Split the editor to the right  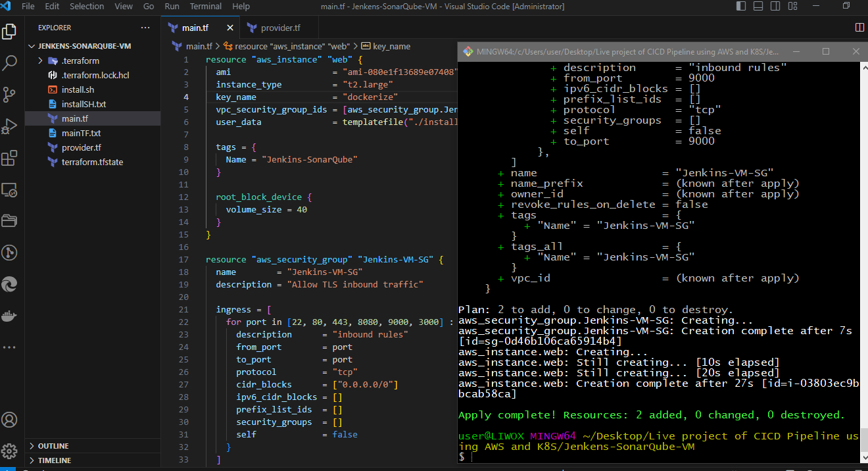click(x=859, y=28)
